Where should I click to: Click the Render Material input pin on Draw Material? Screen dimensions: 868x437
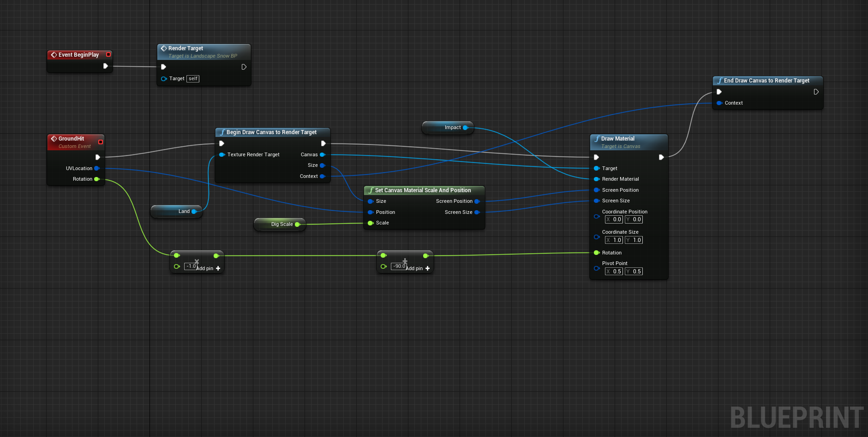pyautogui.click(x=596, y=179)
